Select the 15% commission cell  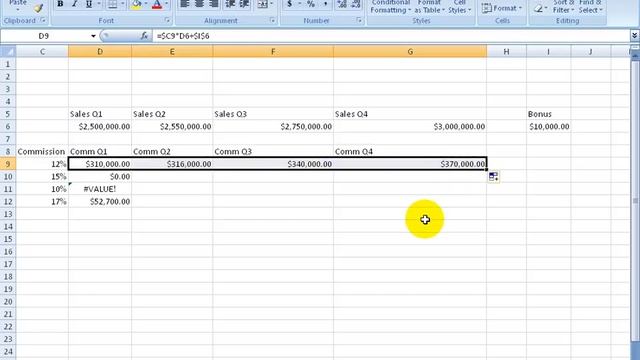pyautogui.click(x=42, y=177)
